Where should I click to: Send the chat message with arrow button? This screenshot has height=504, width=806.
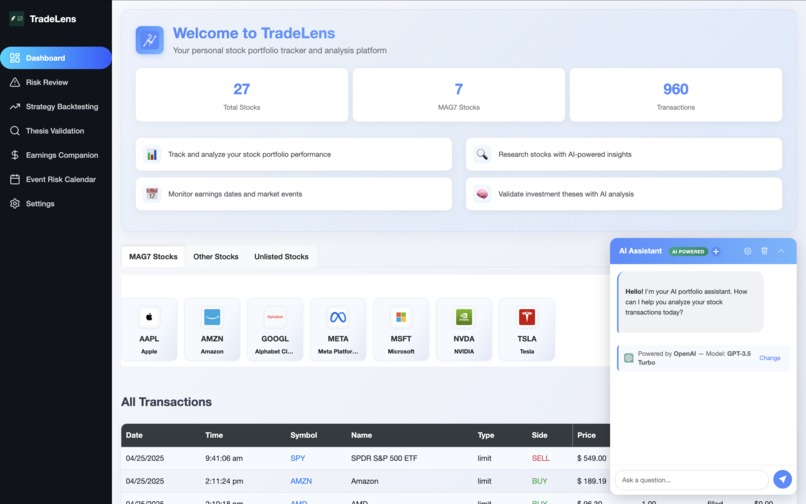[782, 479]
